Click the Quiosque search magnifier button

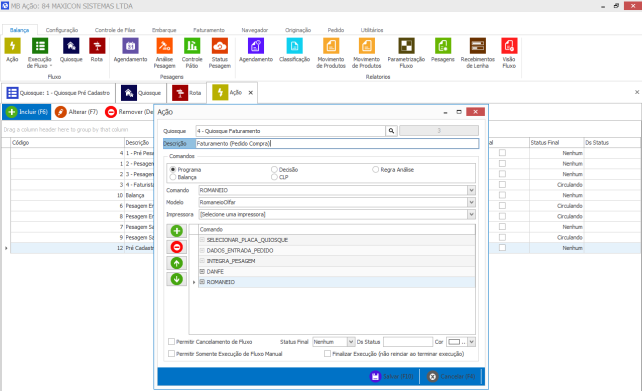click(391, 131)
